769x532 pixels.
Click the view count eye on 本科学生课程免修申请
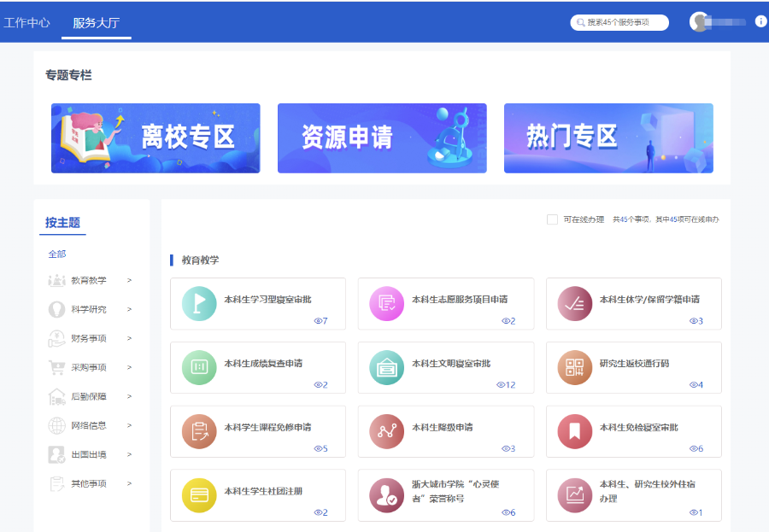(317, 448)
